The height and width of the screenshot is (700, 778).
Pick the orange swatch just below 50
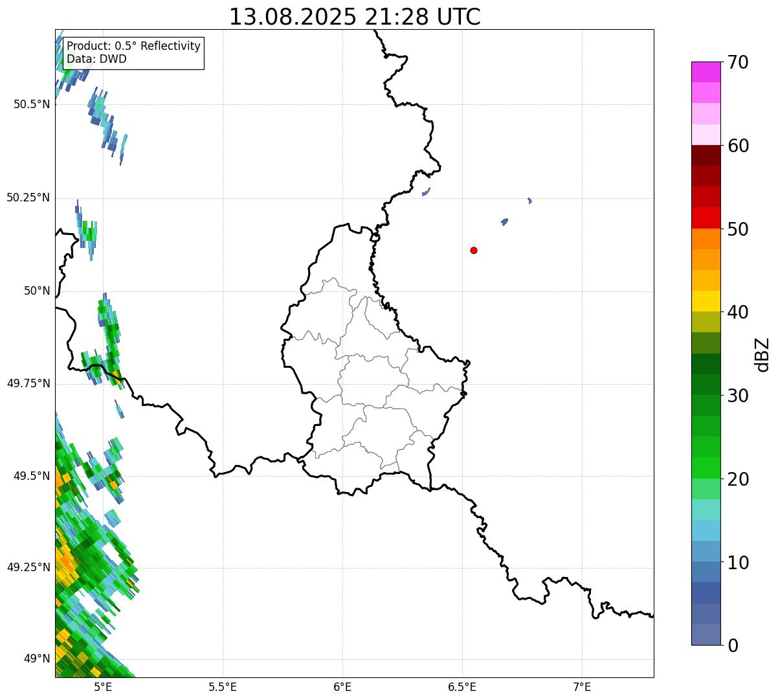[706, 239]
